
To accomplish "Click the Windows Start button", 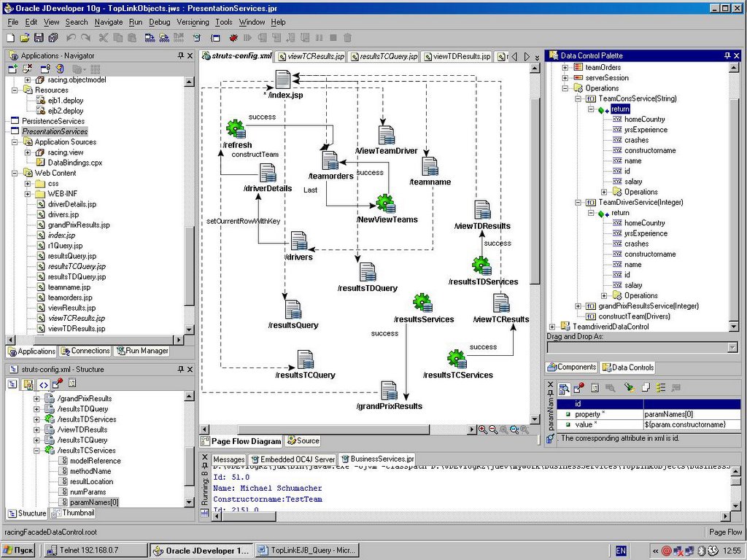I will coord(19,551).
